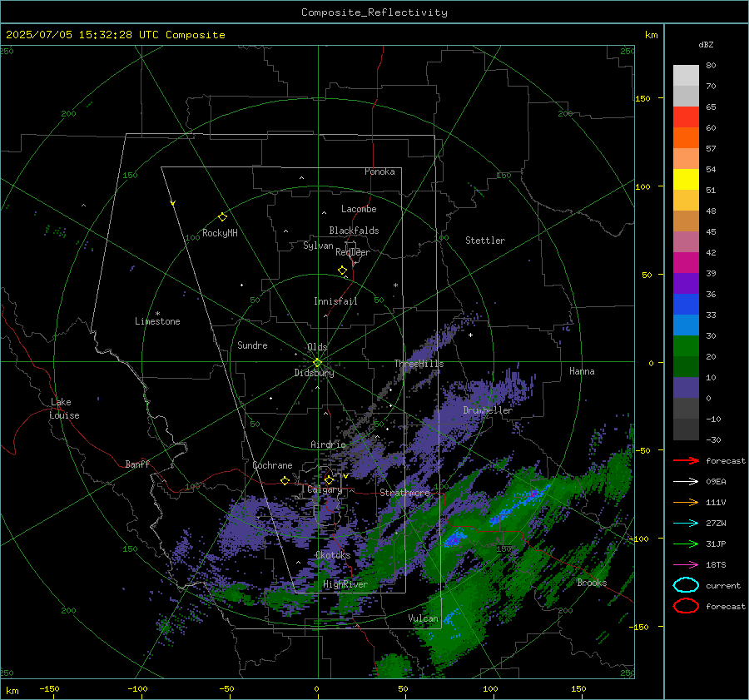Click the cyan 27ZW arrow icon

pyautogui.click(x=686, y=524)
